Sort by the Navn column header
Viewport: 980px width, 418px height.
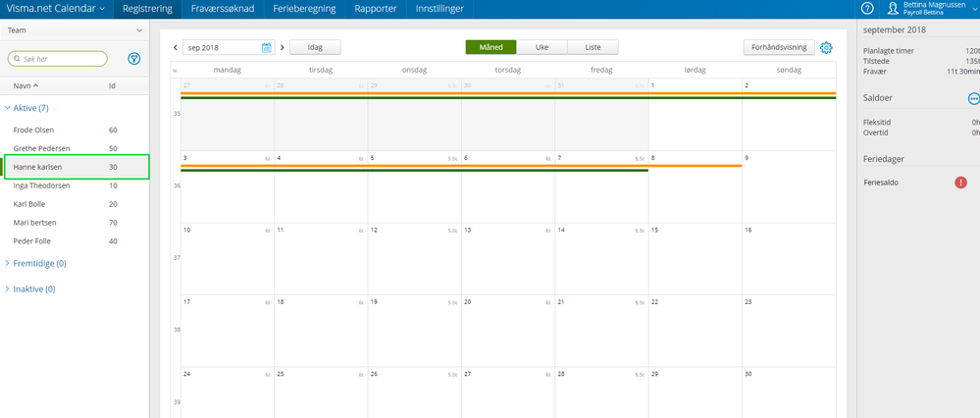point(26,85)
